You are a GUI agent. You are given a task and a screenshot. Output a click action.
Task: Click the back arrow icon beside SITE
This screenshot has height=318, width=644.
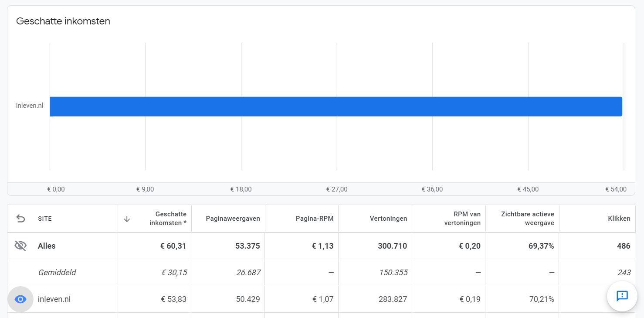[x=20, y=219]
